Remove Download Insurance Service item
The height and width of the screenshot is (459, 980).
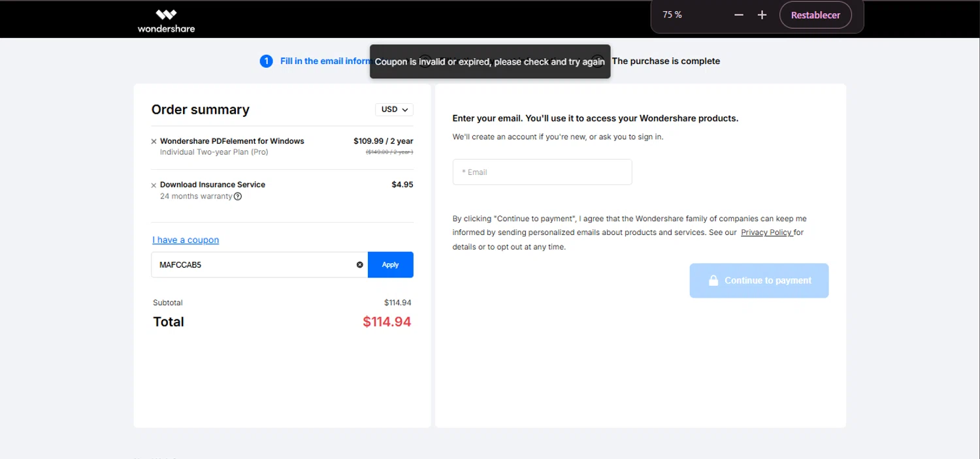point(154,185)
